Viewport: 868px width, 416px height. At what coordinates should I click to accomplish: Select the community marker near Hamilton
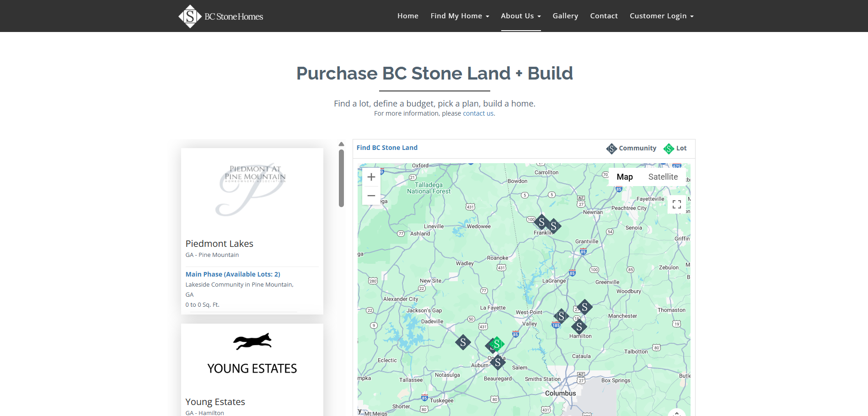tap(579, 326)
